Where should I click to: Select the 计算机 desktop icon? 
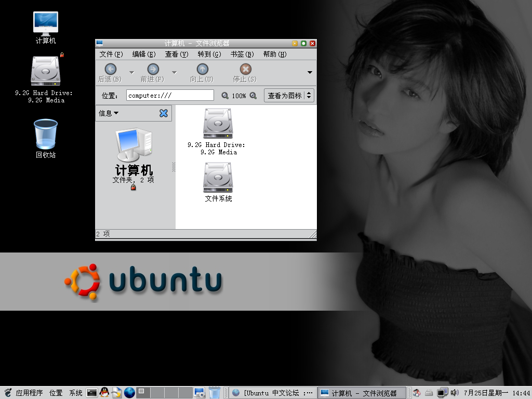point(46,24)
